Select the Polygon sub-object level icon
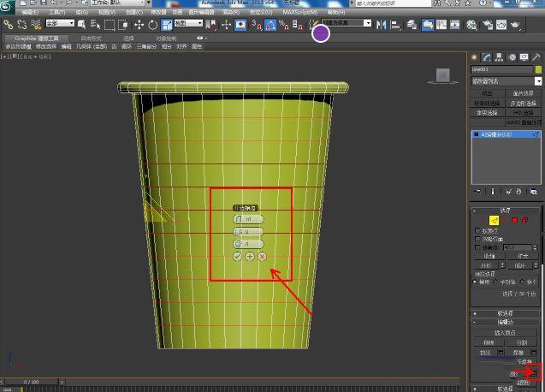 [x=514, y=220]
